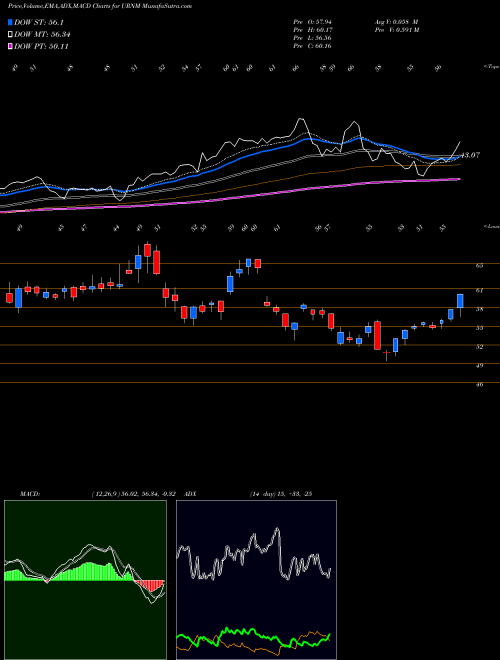Viewport: 500px width, 660px height.
Task: Click the 'Avg V: 0.058 M' value
Action: pyautogui.click(x=396, y=22)
